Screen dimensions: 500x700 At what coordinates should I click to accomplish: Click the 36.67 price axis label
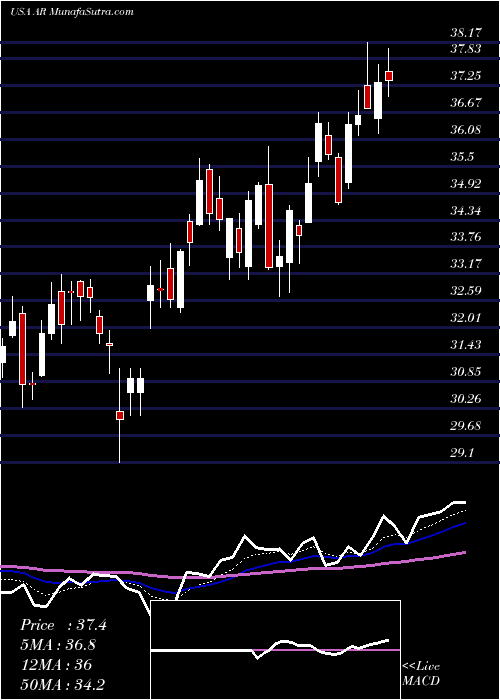point(466,103)
